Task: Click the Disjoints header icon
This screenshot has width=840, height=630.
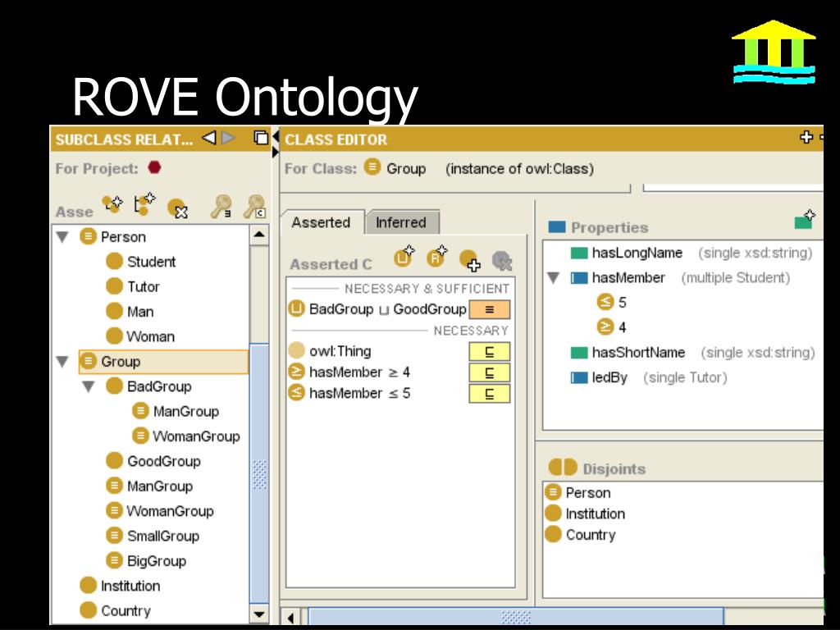Action: click(x=563, y=467)
